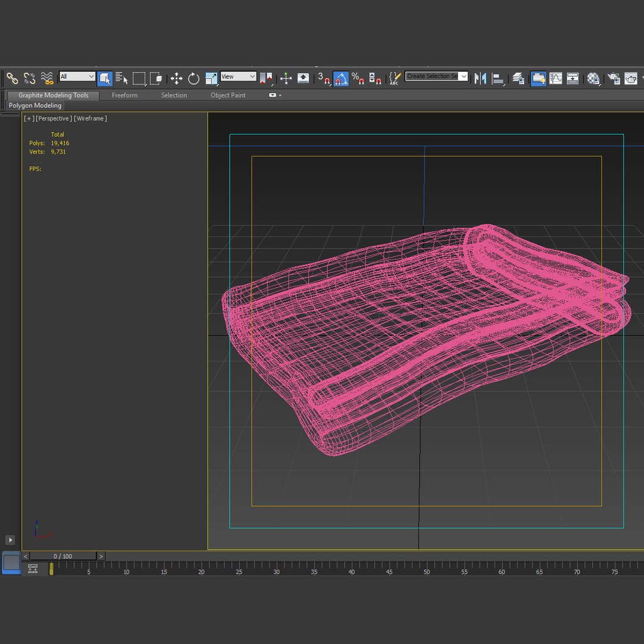Open the Object Paint tab
Viewport: 644px width, 644px height.
(228, 95)
